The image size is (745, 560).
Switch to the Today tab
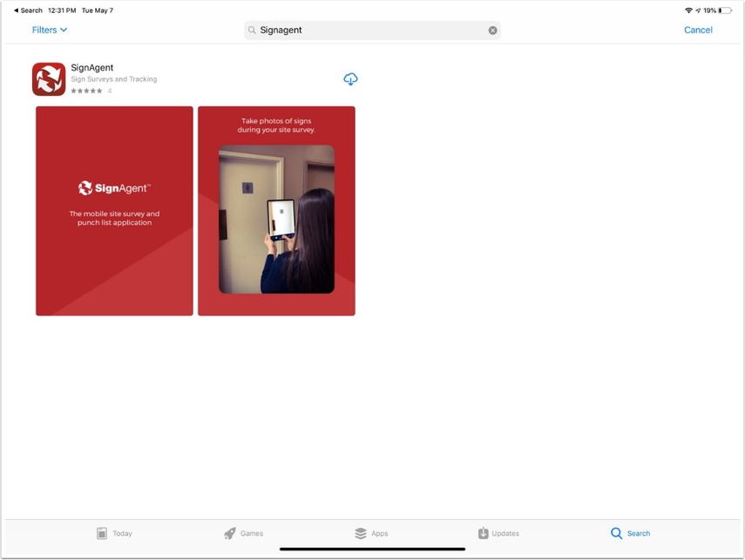coord(113,532)
